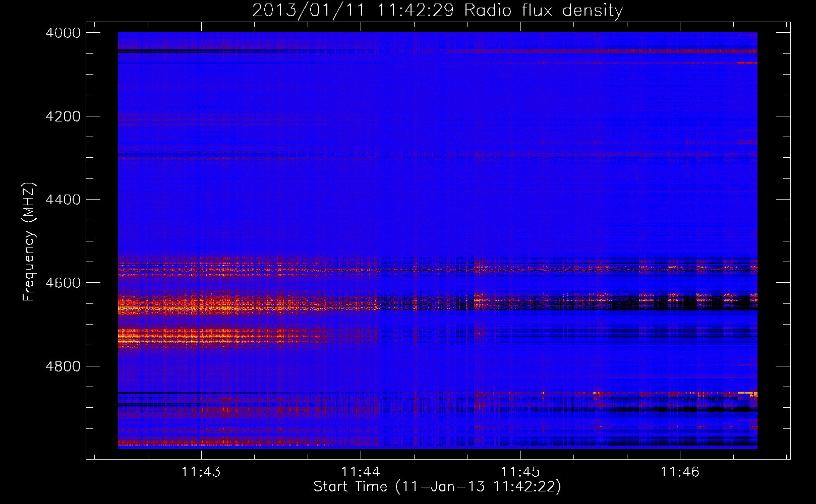Click the 4200 frequency axis label
The width and height of the screenshot is (816, 504).
[x=63, y=116]
